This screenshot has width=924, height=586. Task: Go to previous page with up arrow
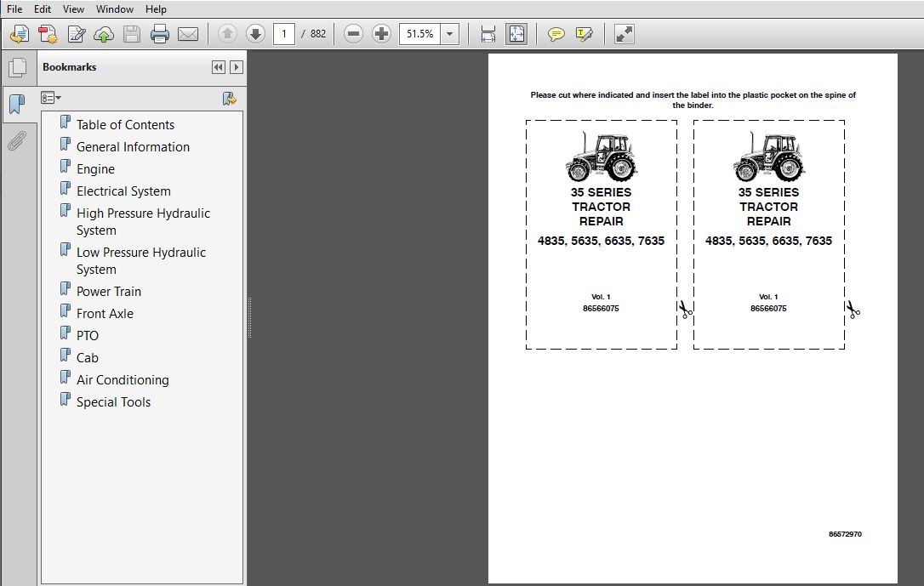[227, 34]
